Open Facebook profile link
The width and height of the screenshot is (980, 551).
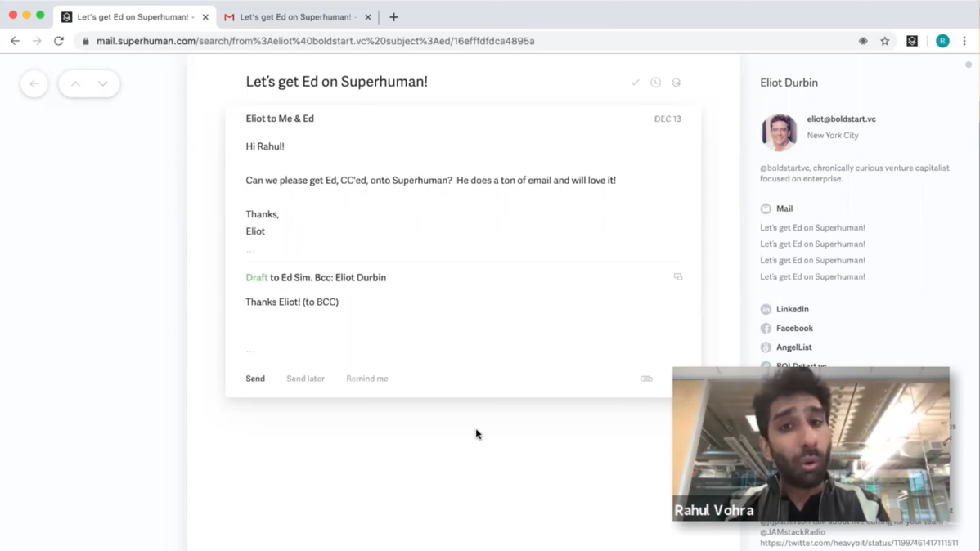point(794,328)
